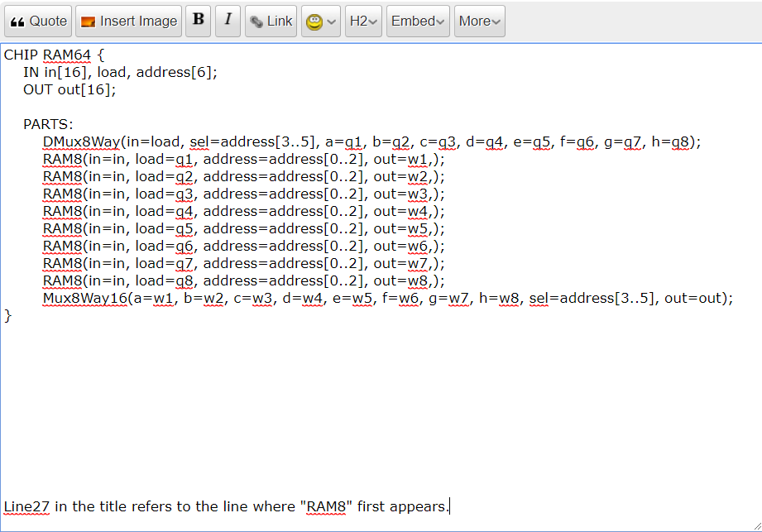Expand the H2 heading dropdown
The width and height of the screenshot is (762, 532).
click(363, 22)
